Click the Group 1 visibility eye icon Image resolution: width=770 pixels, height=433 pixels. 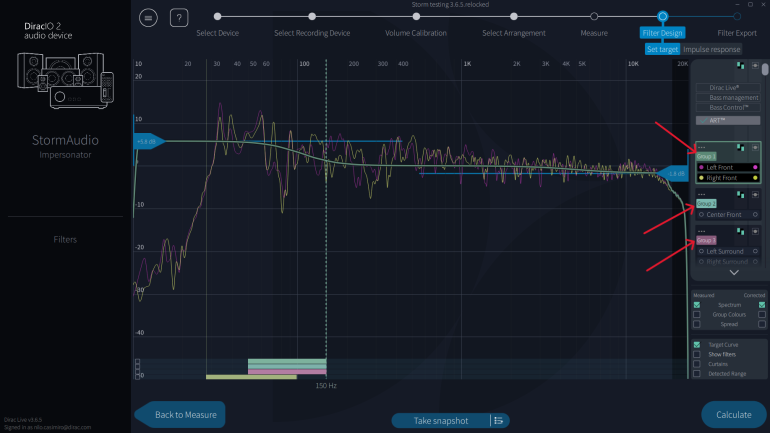pos(756,147)
